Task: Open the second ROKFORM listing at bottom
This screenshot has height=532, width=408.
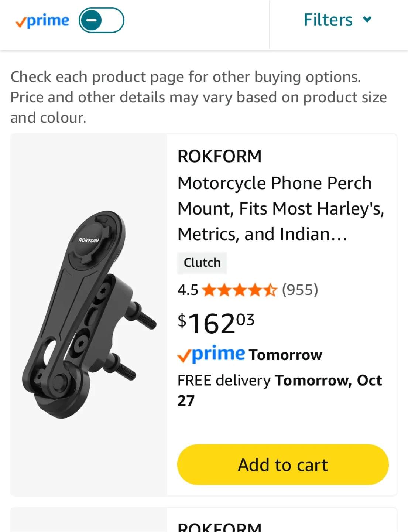Action: (219, 526)
